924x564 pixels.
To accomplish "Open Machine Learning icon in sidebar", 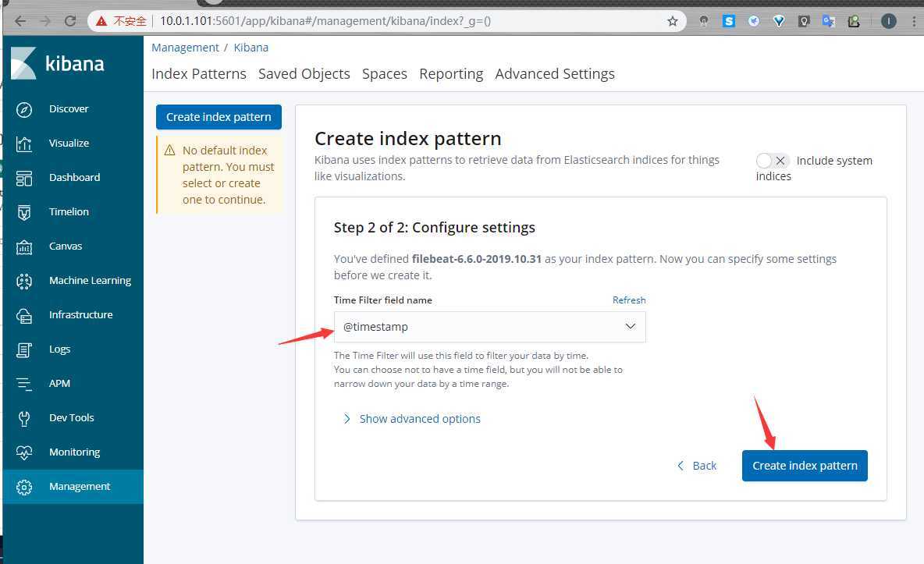I will (24, 281).
